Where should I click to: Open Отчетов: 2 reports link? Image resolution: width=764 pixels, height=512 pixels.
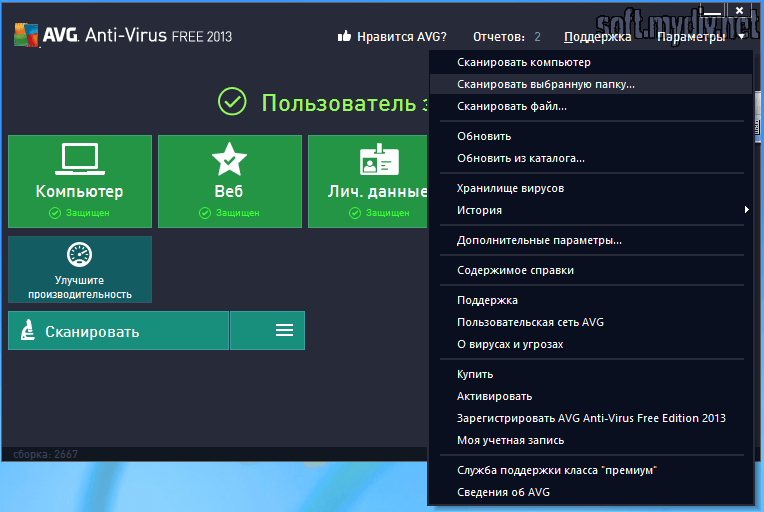[507, 37]
